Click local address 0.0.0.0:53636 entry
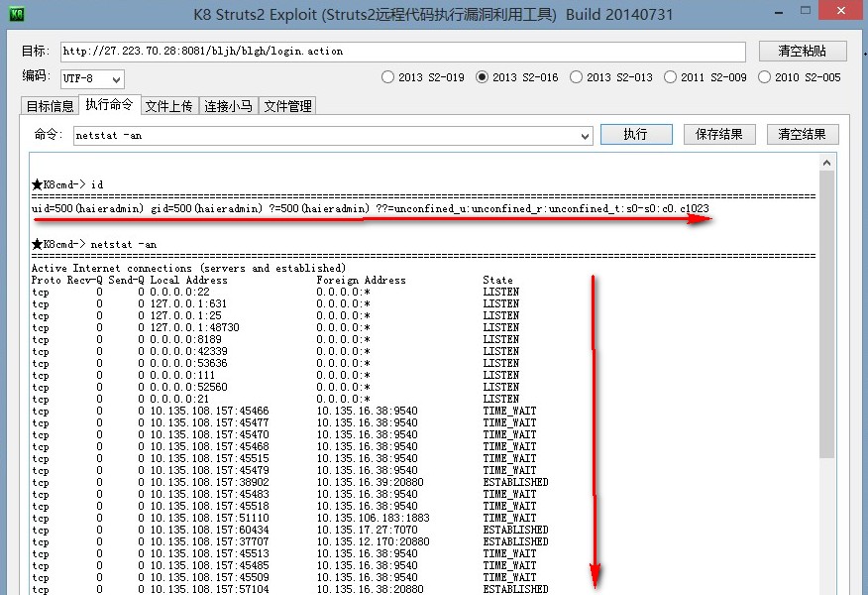 [189, 363]
